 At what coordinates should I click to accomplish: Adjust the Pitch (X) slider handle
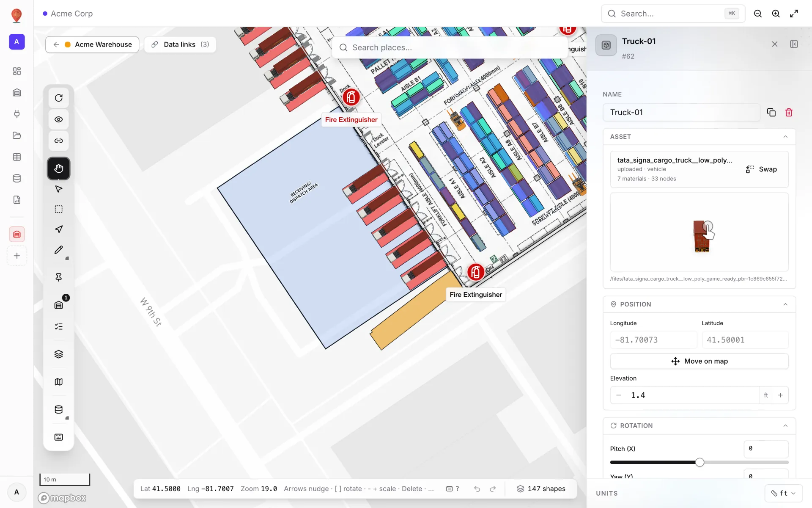[700, 462]
